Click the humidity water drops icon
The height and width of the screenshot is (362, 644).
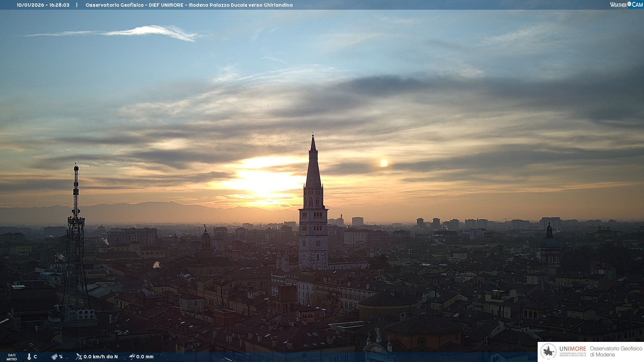54,357
